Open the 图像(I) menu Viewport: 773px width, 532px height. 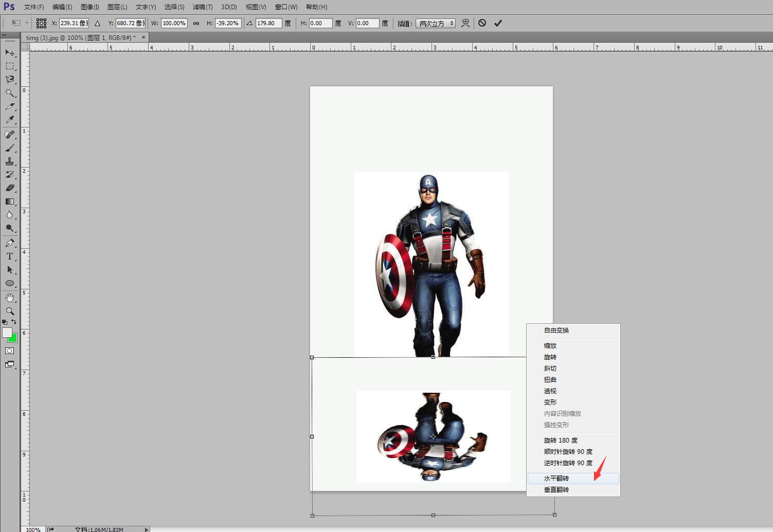90,7
